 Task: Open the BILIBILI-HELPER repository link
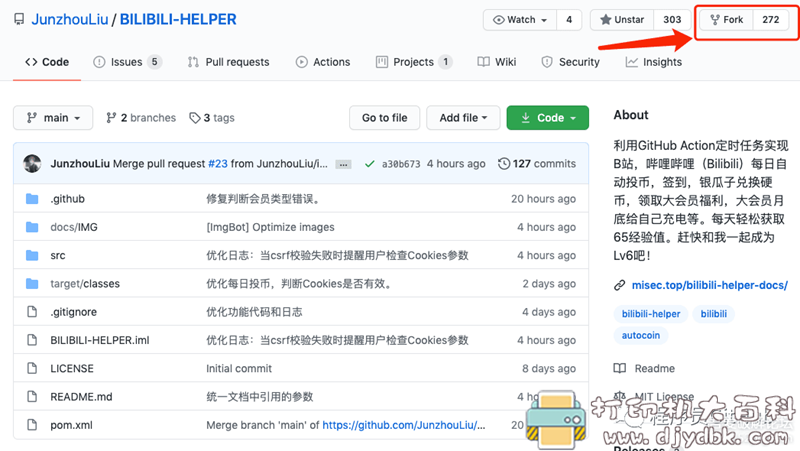(178, 19)
